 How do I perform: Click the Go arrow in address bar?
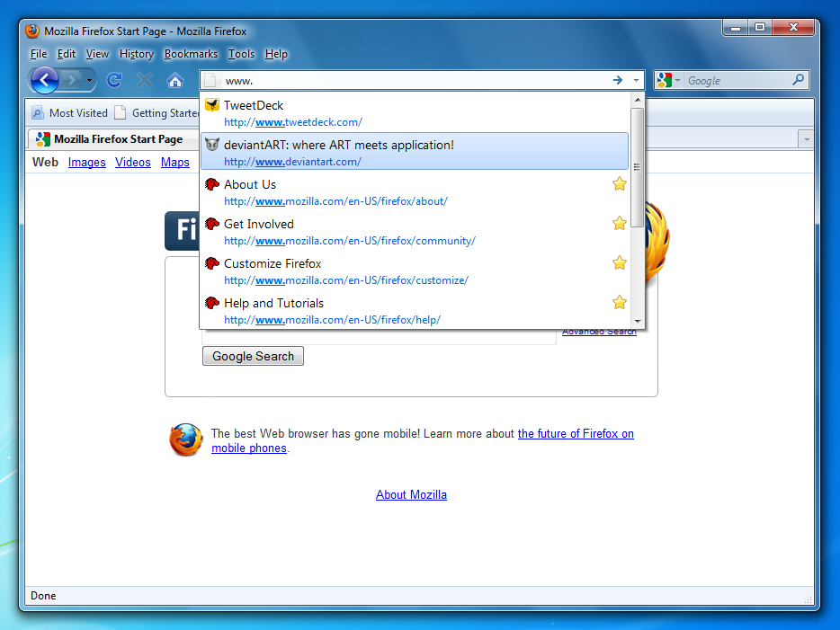tap(618, 80)
